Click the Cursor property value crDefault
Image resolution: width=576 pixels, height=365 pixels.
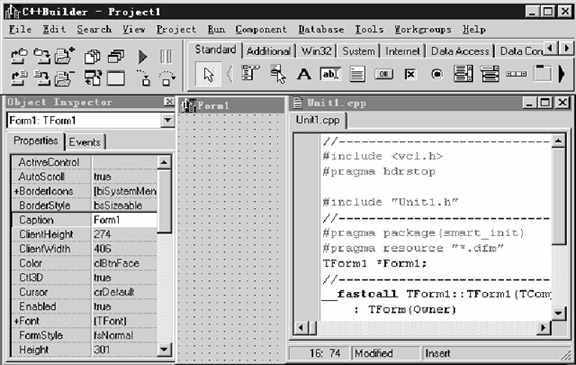pyautogui.click(x=125, y=292)
